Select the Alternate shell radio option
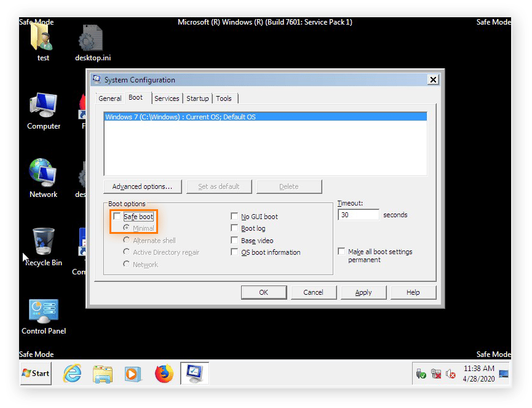The width and height of the screenshot is (532, 408). (x=126, y=240)
